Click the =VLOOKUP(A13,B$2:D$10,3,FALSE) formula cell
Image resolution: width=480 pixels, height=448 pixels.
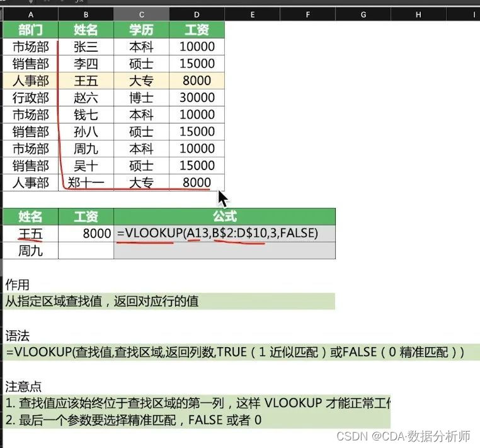pyautogui.click(x=224, y=234)
